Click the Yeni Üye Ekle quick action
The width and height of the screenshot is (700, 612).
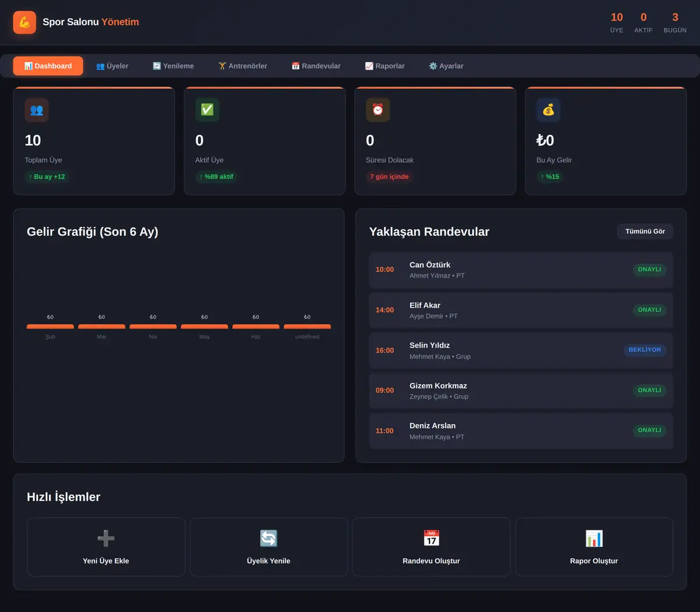click(106, 547)
